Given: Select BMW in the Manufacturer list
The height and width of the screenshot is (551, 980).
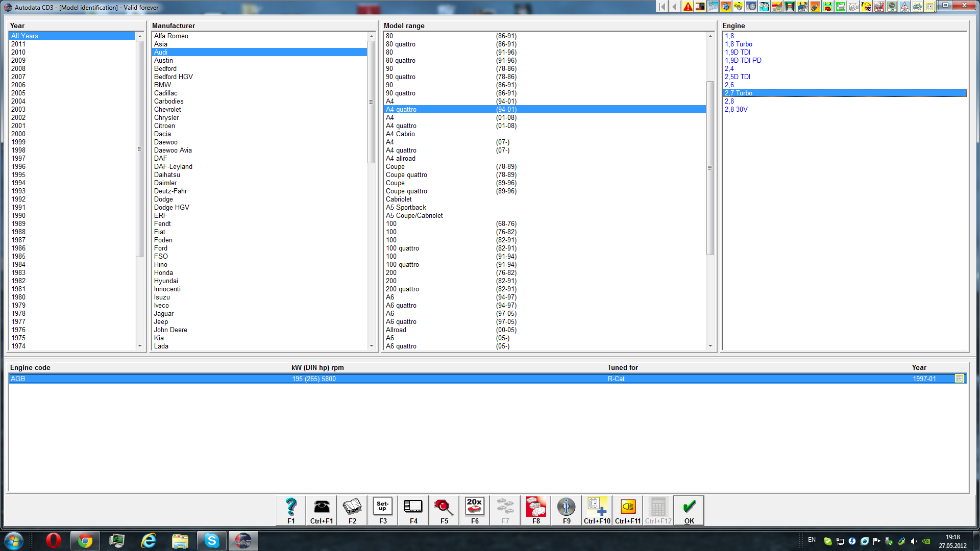Looking at the screenshot, I should (163, 85).
